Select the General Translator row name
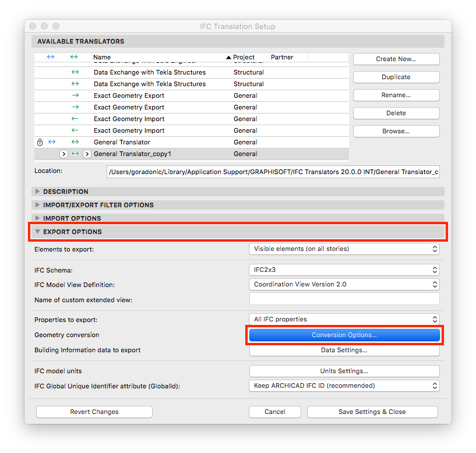The width and height of the screenshot is (476, 453). click(122, 142)
